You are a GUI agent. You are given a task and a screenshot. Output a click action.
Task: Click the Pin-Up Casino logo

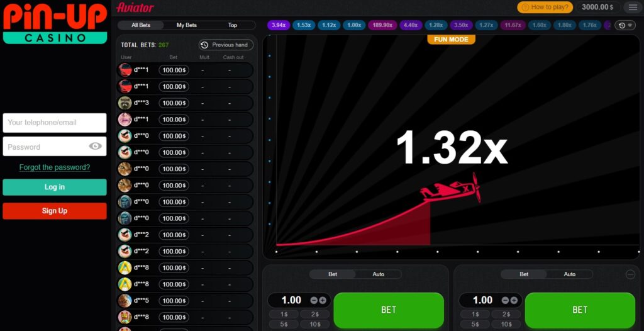click(x=55, y=23)
